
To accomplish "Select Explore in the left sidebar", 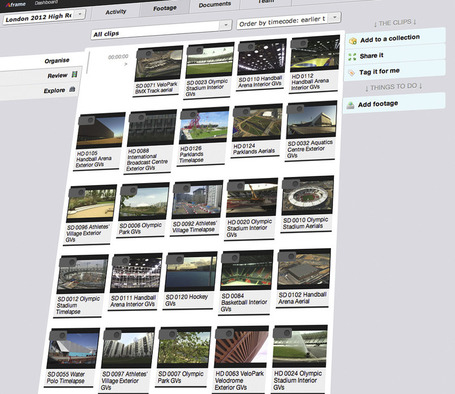I will (54, 90).
